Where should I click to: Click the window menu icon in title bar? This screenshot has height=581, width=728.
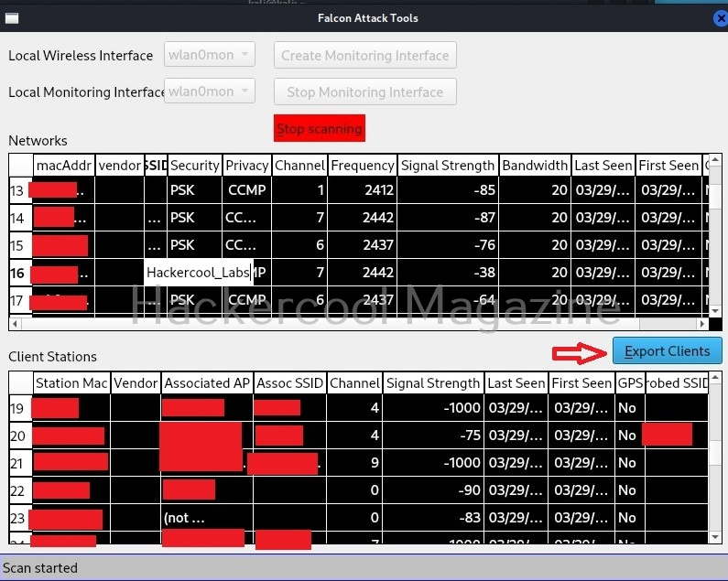pos(12,18)
